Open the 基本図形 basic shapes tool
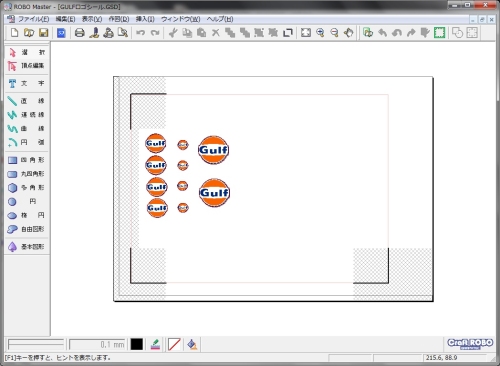500x366 pixels. pos(27,247)
